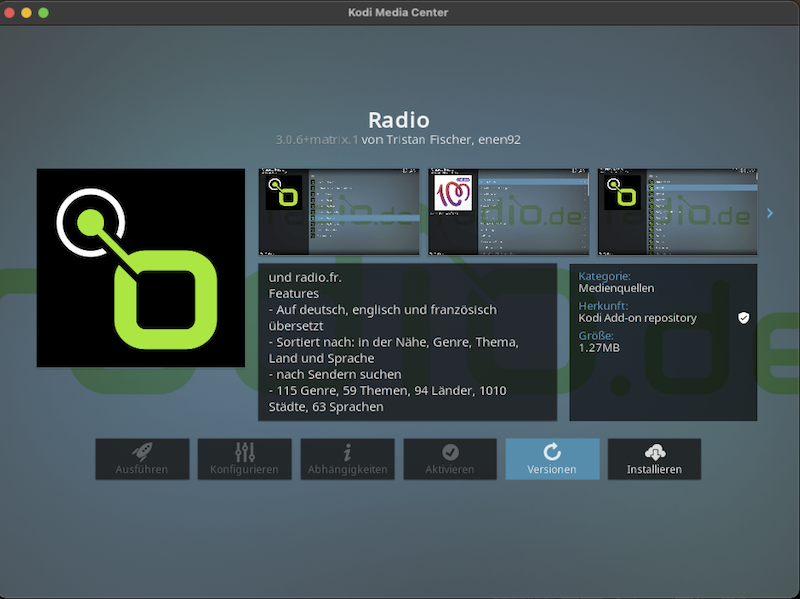
Task: Click the Ausführen rocket button
Action: tap(142, 459)
